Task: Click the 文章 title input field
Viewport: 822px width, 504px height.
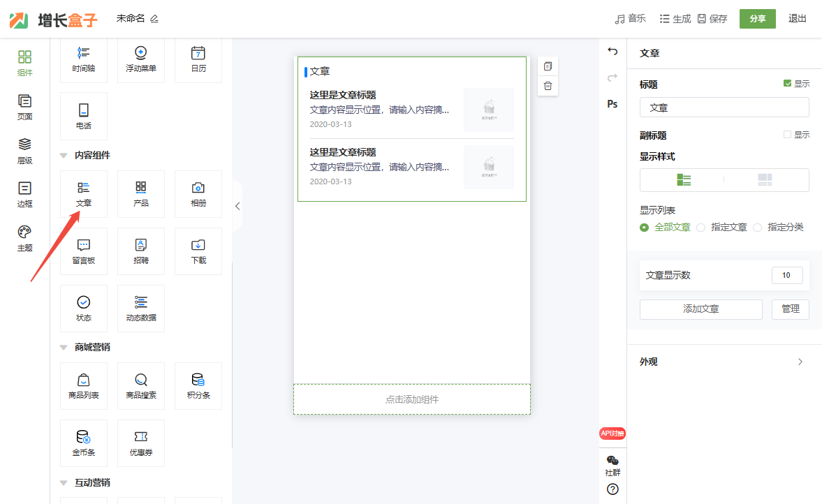Action: pos(724,108)
